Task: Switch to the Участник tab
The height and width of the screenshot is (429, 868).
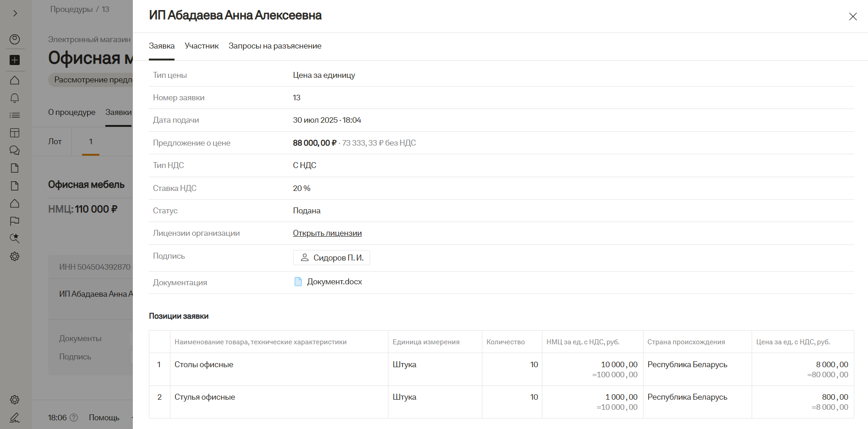Action: coord(202,46)
